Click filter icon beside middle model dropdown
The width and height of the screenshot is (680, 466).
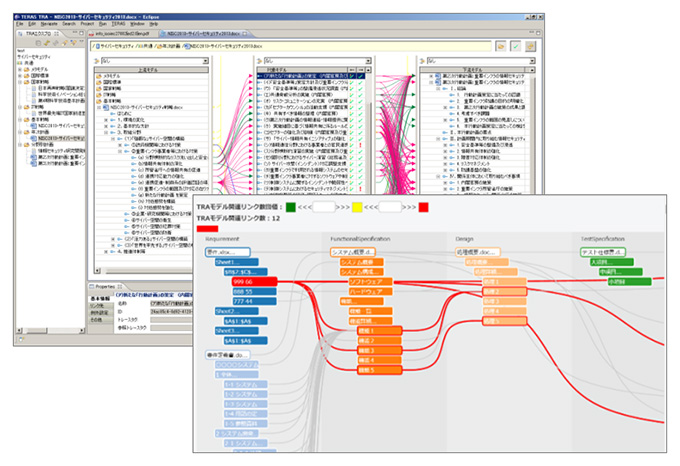pos(260,61)
